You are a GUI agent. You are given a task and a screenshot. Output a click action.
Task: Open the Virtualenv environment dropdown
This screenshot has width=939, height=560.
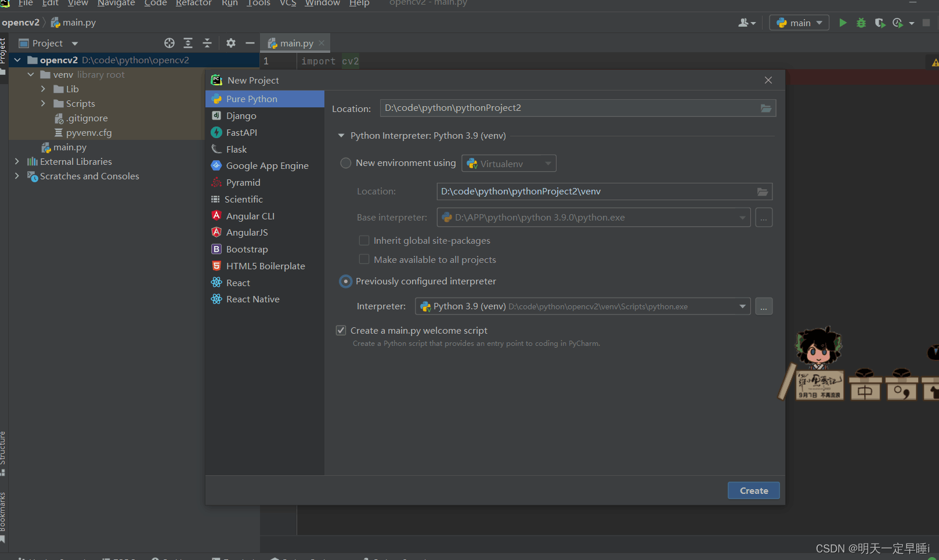click(x=509, y=164)
